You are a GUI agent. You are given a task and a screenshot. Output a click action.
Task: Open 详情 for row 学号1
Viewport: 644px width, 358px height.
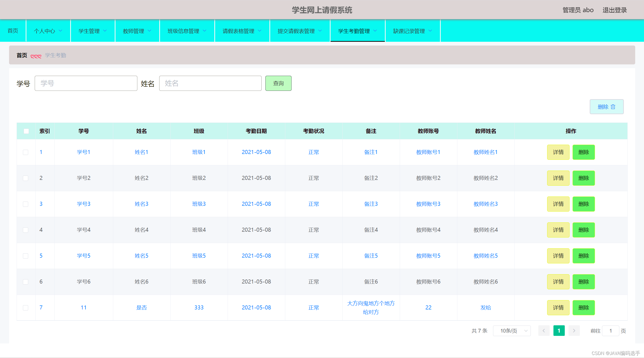(558, 152)
